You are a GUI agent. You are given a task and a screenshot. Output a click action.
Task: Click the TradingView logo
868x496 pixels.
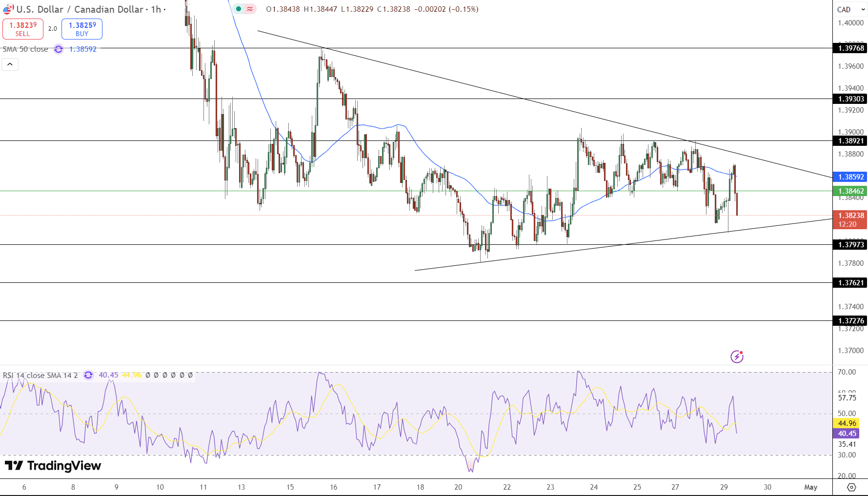coord(53,466)
